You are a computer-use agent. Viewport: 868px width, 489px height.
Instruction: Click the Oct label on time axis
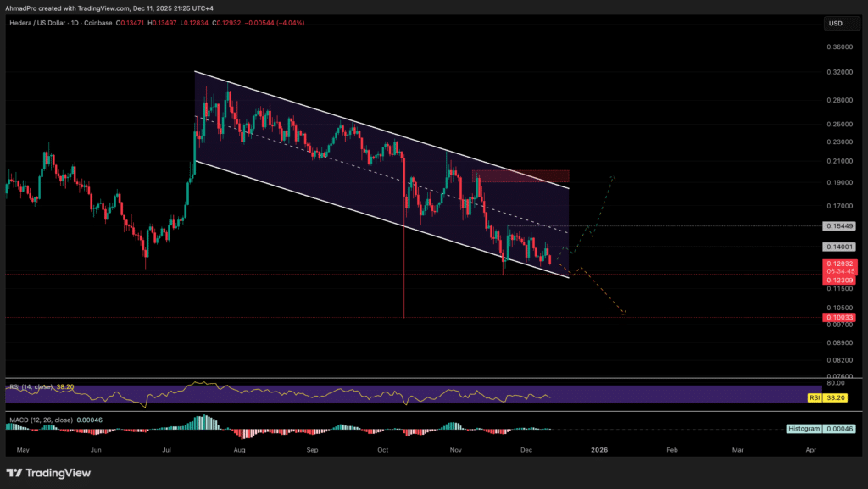coord(383,449)
